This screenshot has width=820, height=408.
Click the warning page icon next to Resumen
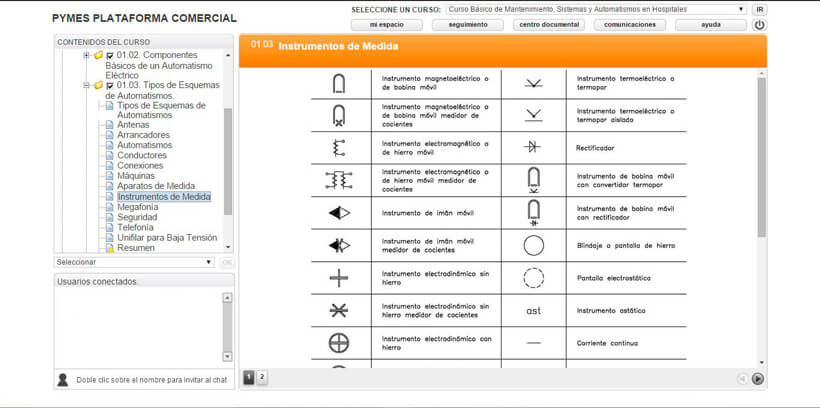pos(109,248)
